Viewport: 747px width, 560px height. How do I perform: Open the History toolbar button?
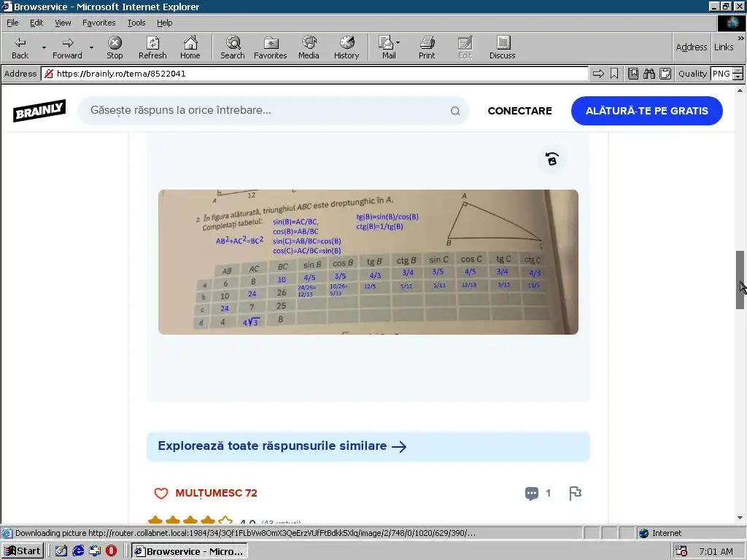[347, 47]
